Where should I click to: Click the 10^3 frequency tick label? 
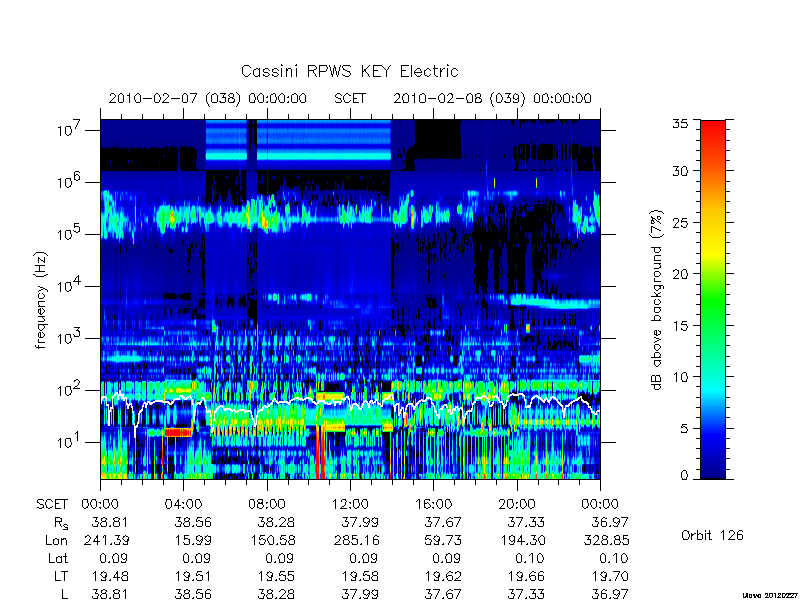click(x=70, y=338)
